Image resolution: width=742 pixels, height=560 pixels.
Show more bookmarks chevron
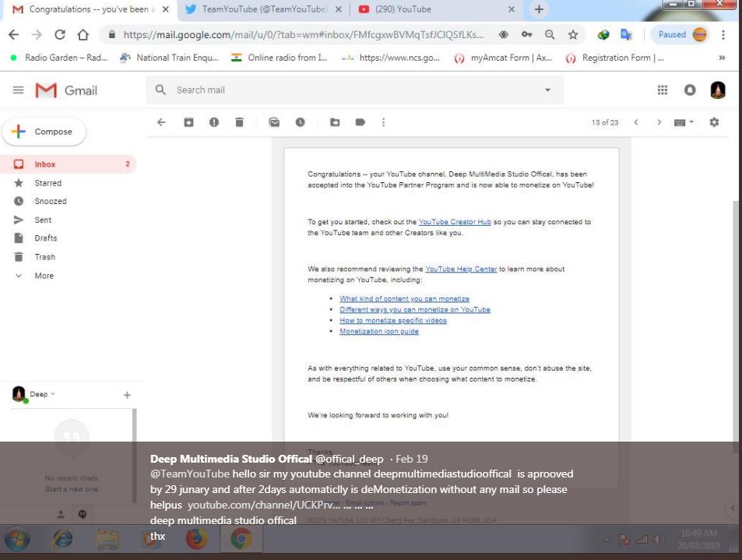pyautogui.click(x=722, y=58)
